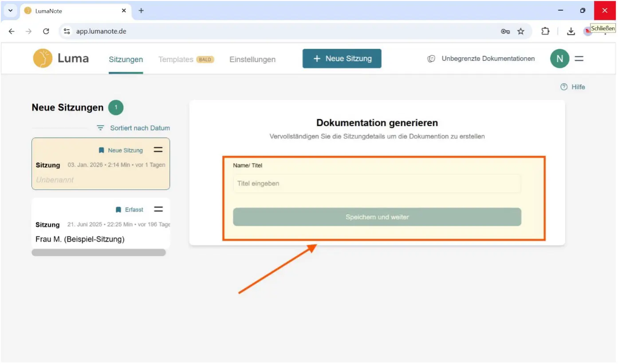Viewport: 618px width, 364px height.
Task: Open the hamburger menu beside the user avatar
Action: [579, 59]
